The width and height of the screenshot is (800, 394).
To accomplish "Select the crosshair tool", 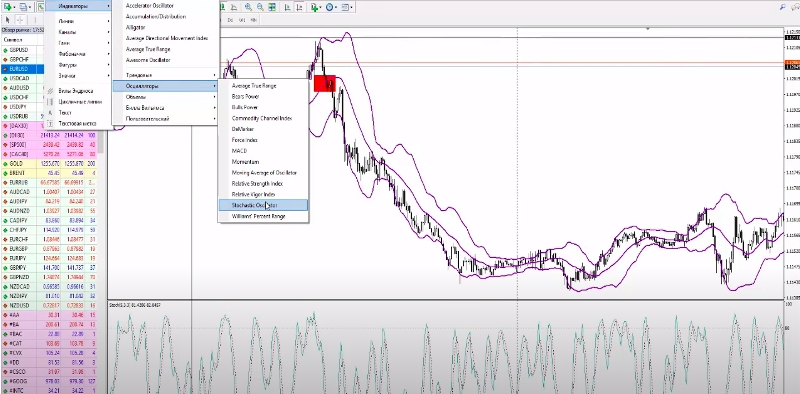I will 20,19.
